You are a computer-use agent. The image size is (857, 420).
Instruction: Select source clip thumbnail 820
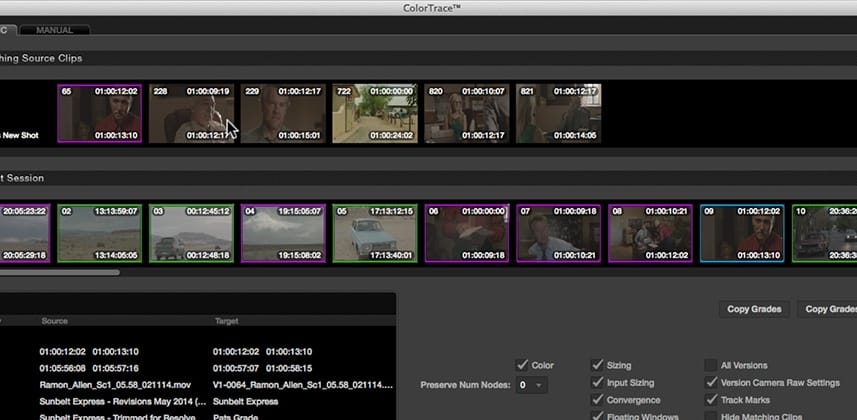(467, 113)
